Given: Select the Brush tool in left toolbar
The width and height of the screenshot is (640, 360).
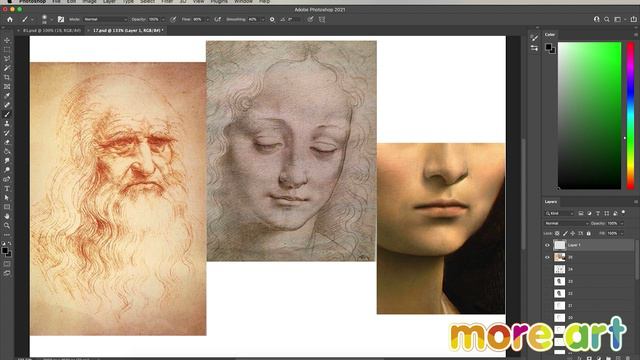Looking at the screenshot, I should pyautogui.click(x=7, y=115).
